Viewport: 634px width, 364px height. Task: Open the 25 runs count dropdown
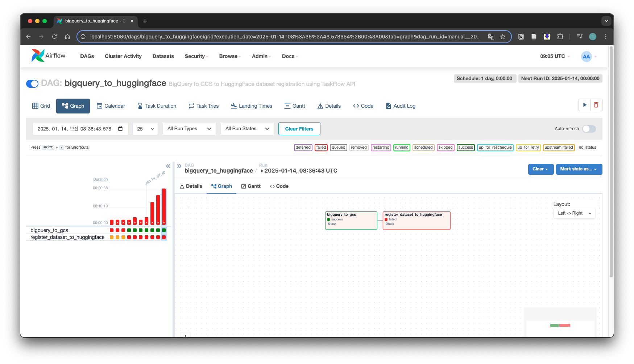click(145, 129)
